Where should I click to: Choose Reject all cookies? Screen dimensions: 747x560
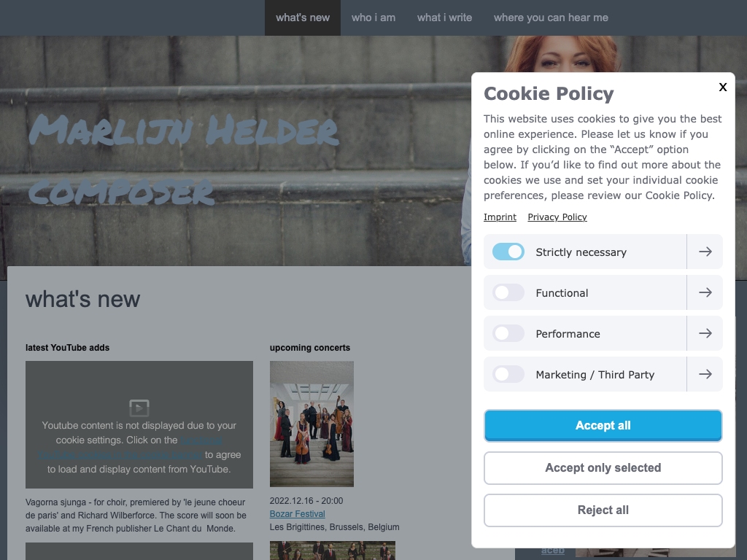click(603, 510)
